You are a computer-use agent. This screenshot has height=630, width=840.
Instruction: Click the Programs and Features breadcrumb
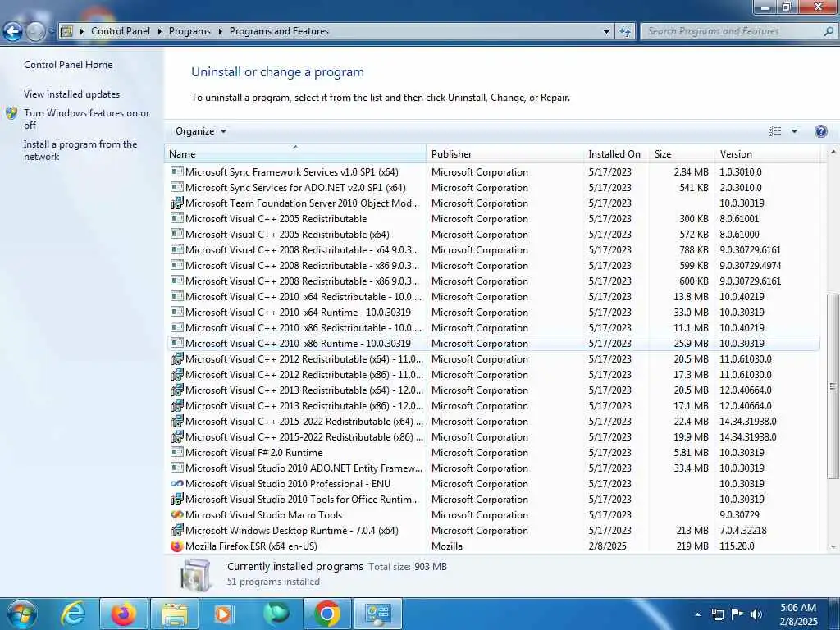pyautogui.click(x=279, y=32)
